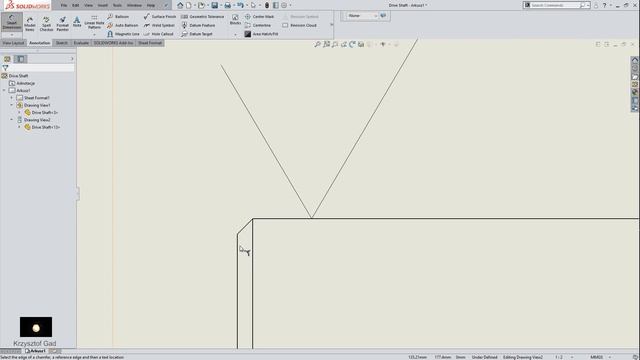Expand the Drive Shaft<3> part node
Image resolution: width=640 pixels, height=360 pixels.
19,113
